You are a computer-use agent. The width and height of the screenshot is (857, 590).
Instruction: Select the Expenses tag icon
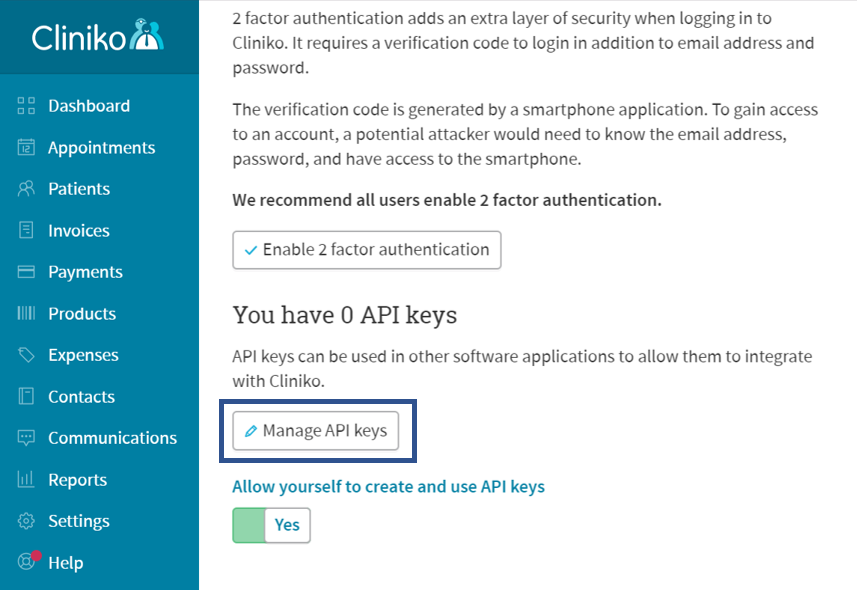pos(27,355)
